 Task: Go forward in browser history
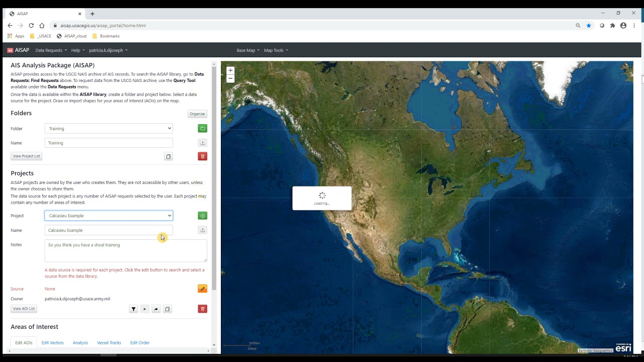point(21,26)
